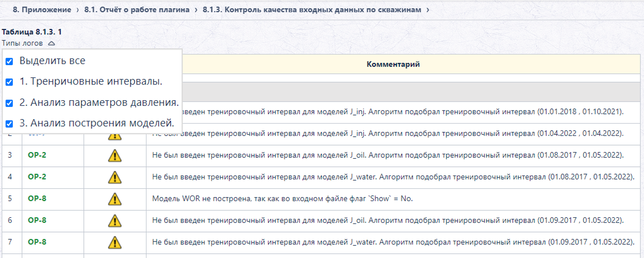
Task: Click the 'Комментарий' column header
Action: point(393,64)
